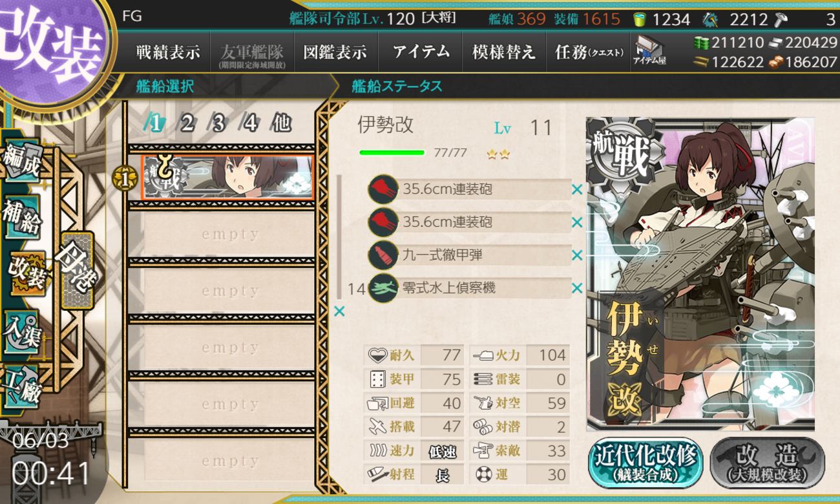Open the 任務 quest menu
The height and width of the screenshot is (504, 840).
[589, 52]
